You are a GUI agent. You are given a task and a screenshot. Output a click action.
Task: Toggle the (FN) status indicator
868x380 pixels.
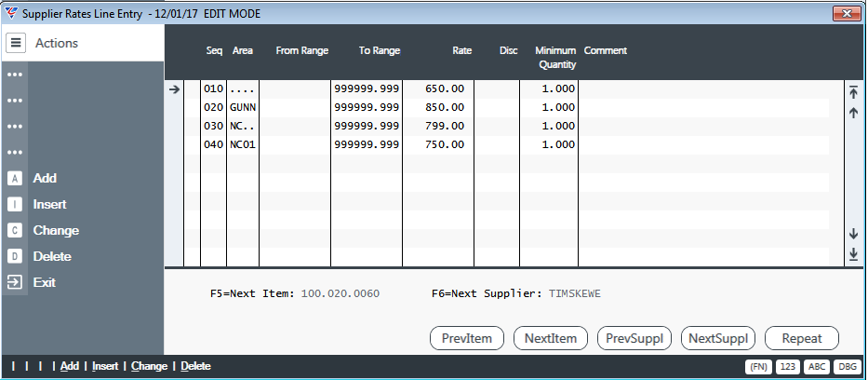tap(758, 367)
